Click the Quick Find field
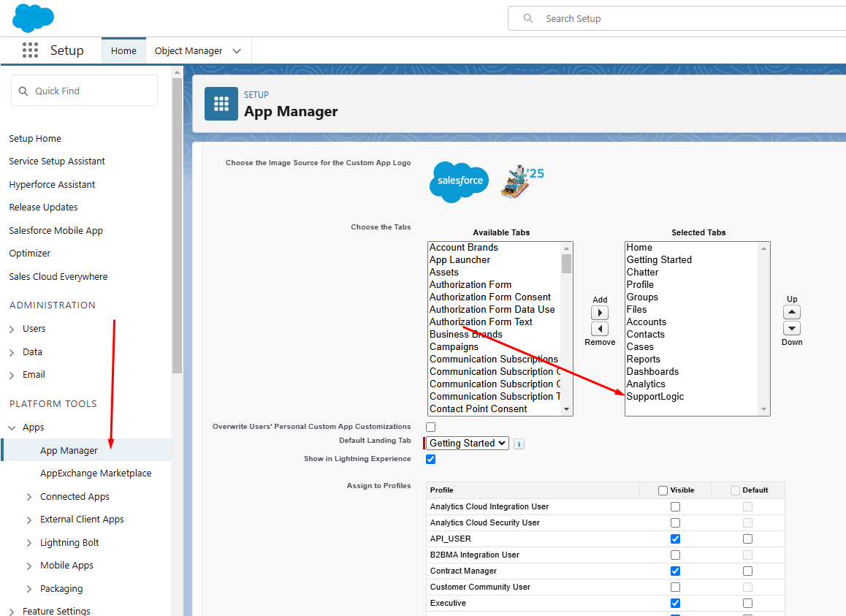Image resolution: width=846 pixels, height=616 pixels. pos(84,91)
